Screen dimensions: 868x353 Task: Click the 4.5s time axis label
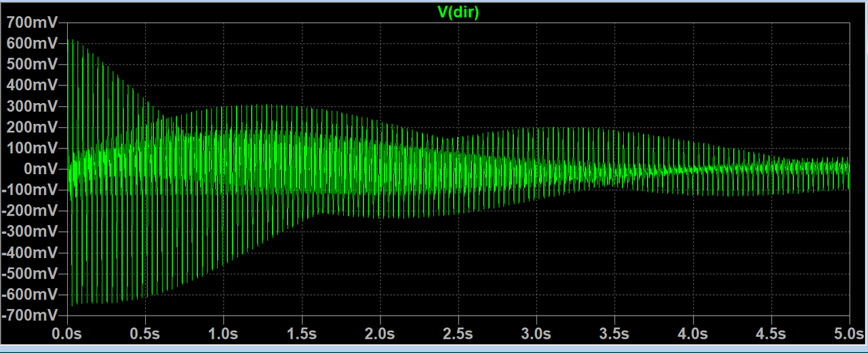(x=771, y=334)
